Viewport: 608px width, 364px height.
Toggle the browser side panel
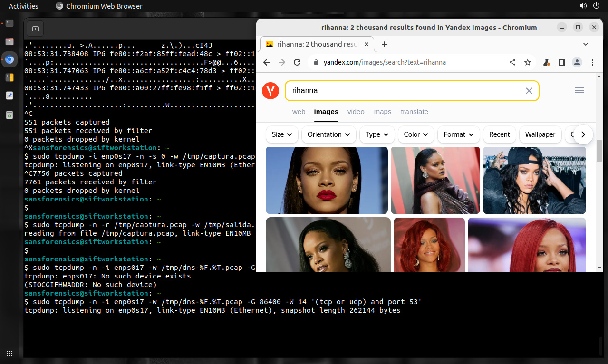click(x=561, y=62)
